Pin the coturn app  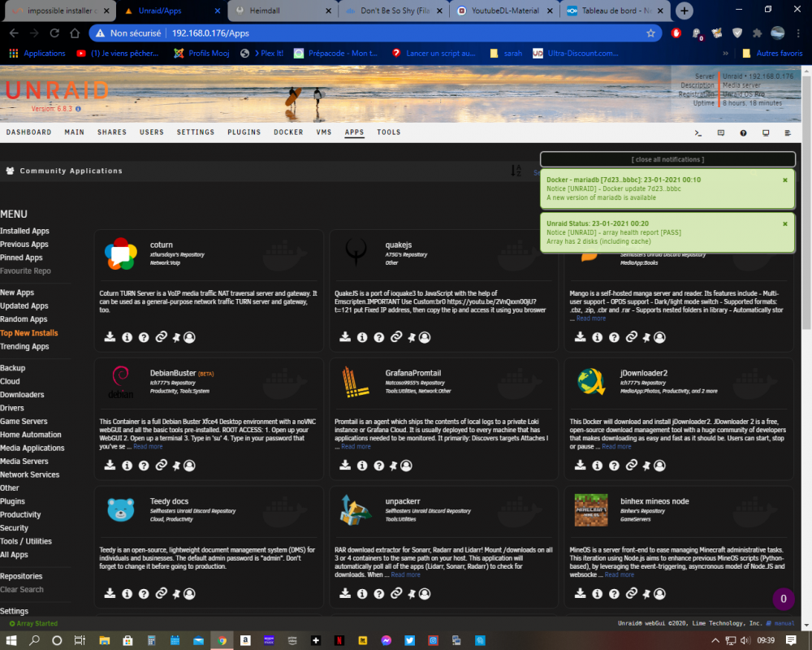(x=176, y=337)
